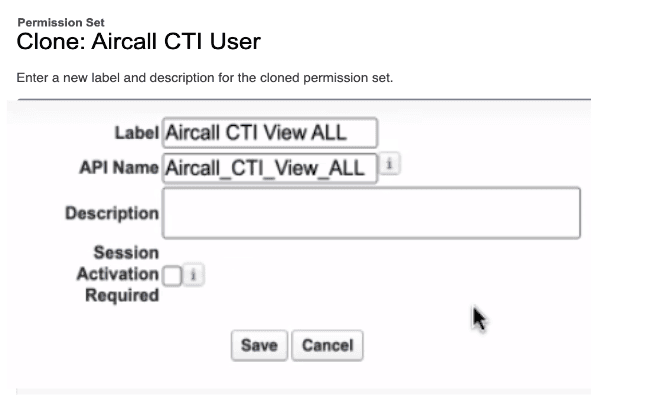
Task: Click the word "User" in the page heading
Action: pos(235,42)
